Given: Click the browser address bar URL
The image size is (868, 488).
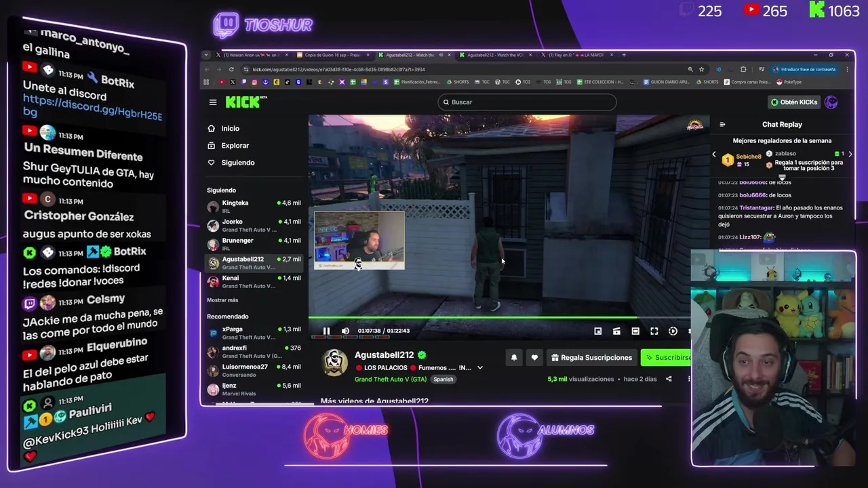Looking at the screenshot, I should 339,69.
